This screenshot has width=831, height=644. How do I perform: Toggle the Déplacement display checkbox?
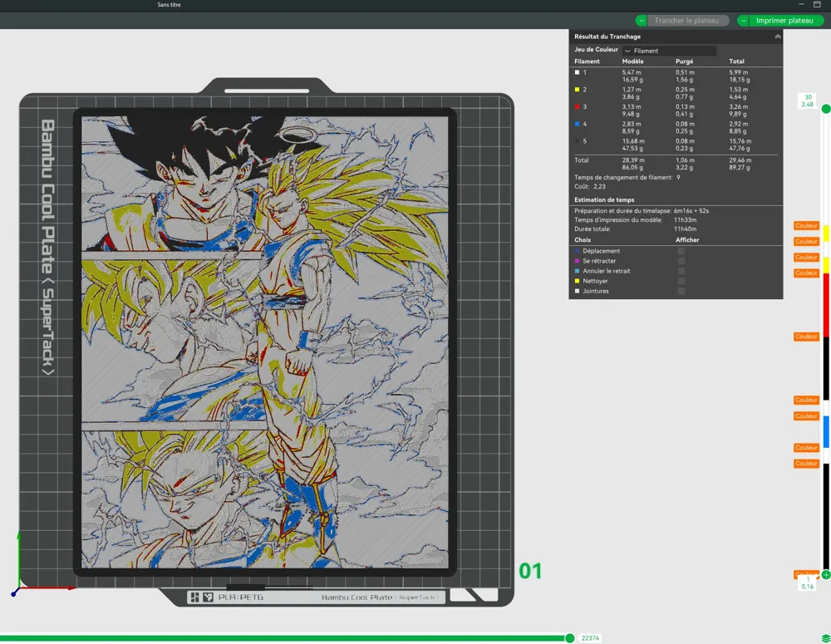[x=681, y=251]
